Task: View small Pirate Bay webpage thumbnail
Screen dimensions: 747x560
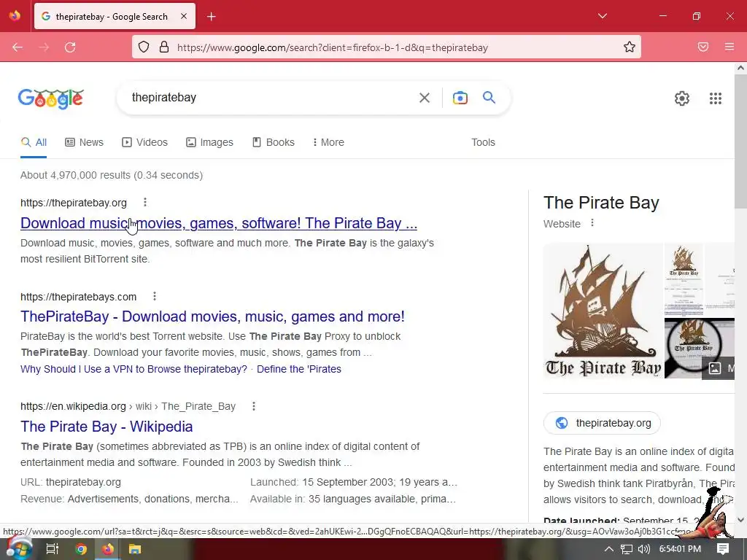Action: point(683,279)
